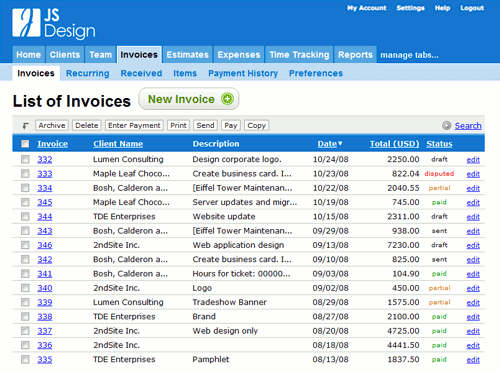Select the checkbox for invoice 346
Screen dimensions: 500x372
click(x=25, y=245)
